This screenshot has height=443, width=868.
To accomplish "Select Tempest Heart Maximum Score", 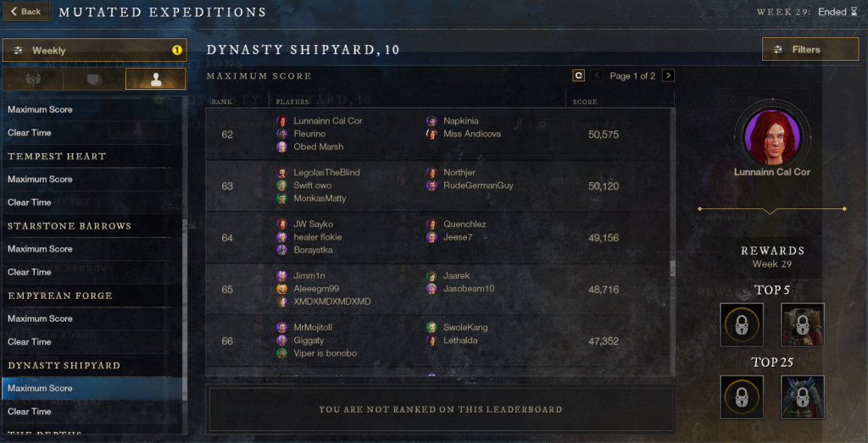I will 94,180.
